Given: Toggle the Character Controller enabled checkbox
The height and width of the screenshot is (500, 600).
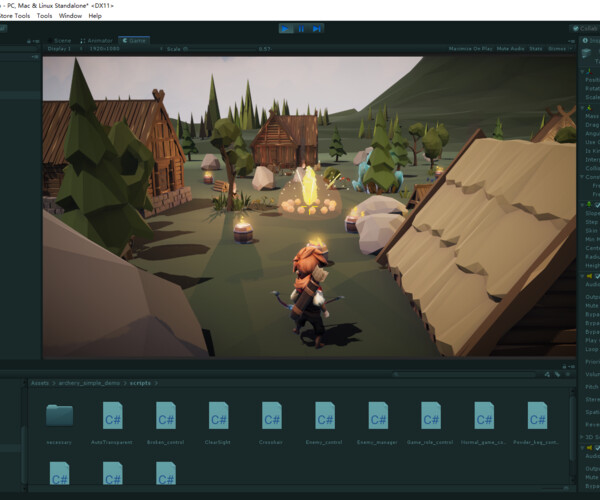Looking at the screenshot, I should [597, 205].
